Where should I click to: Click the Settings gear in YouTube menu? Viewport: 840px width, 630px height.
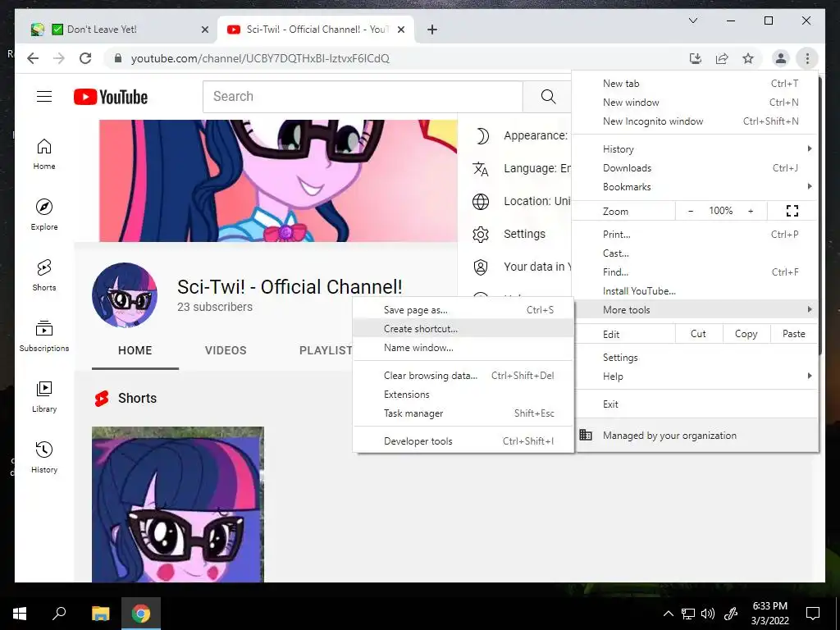pos(481,234)
